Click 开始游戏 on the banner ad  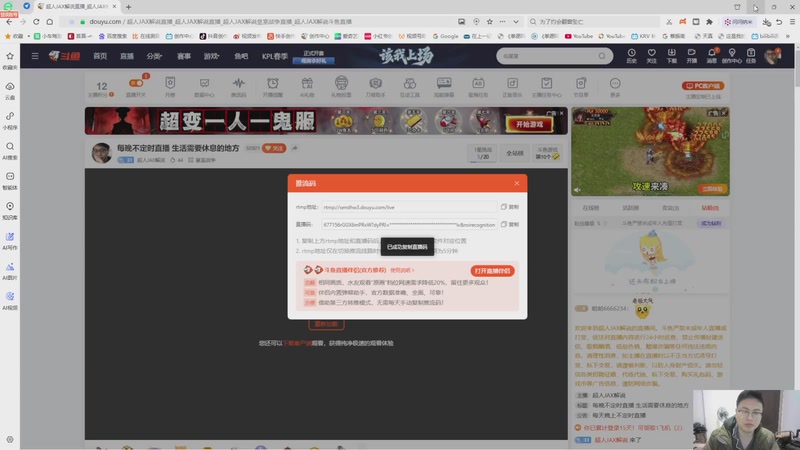pyautogui.click(x=529, y=124)
